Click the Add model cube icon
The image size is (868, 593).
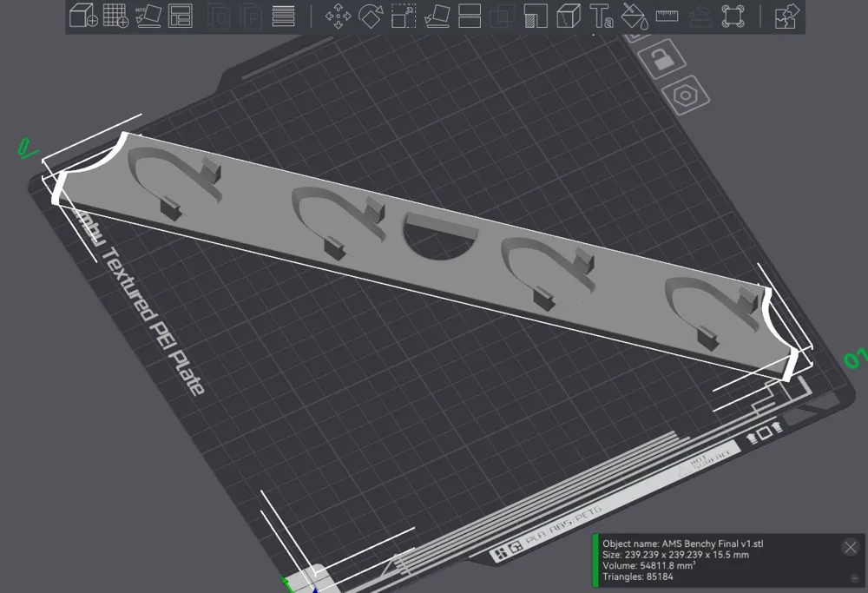click(83, 16)
